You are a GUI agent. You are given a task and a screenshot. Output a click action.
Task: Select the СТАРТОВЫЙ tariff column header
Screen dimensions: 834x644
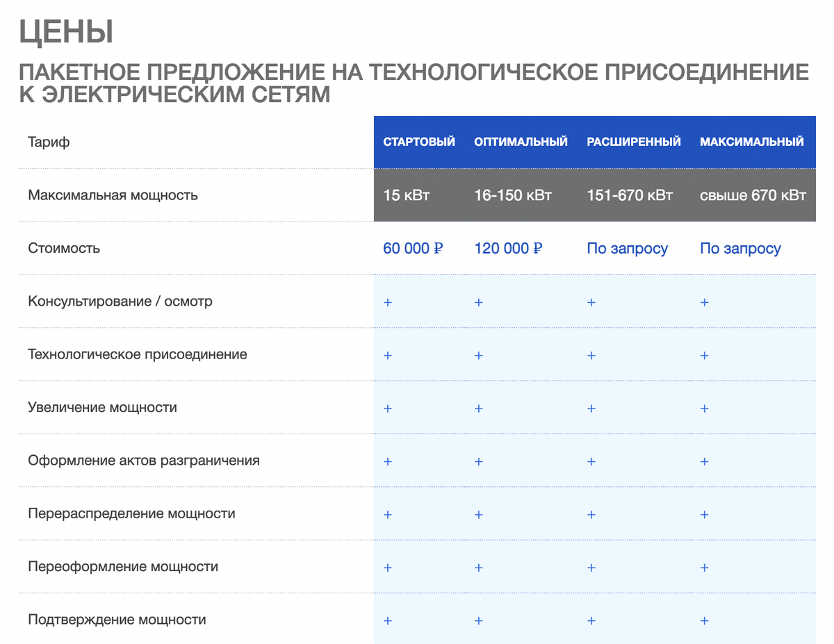pos(419,141)
